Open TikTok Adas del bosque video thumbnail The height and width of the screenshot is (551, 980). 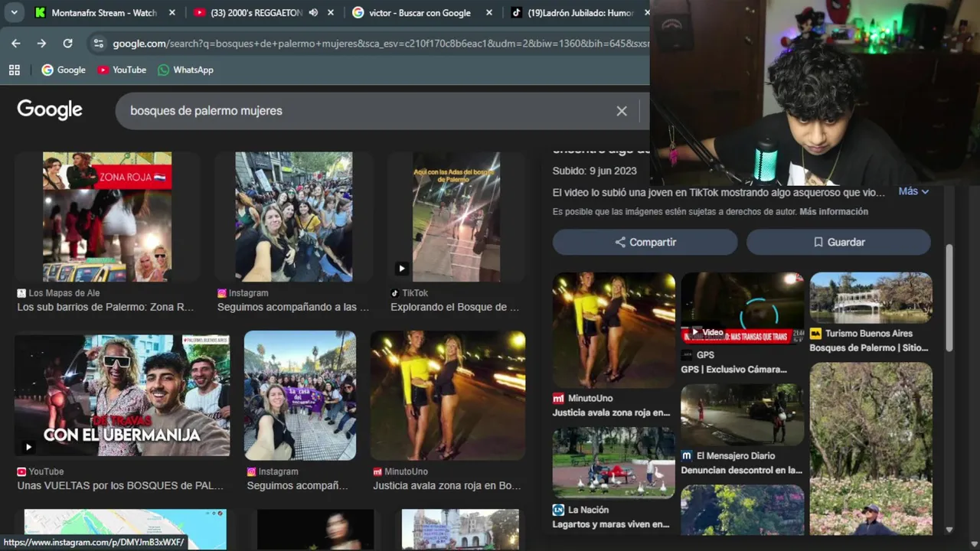click(456, 217)
